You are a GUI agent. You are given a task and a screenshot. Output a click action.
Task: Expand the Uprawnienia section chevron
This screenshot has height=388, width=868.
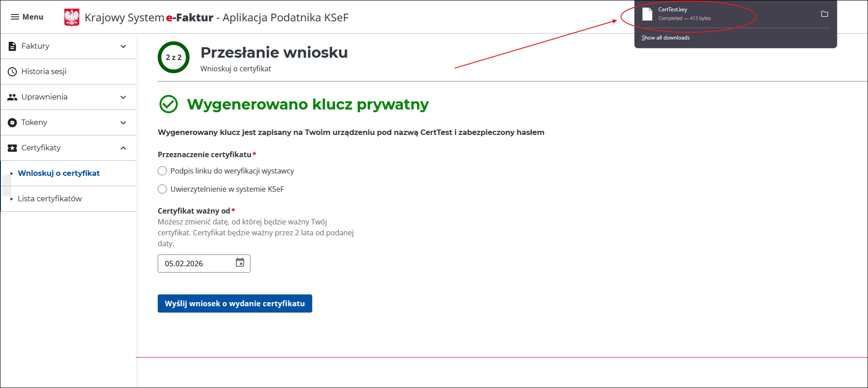pos(123,97)
